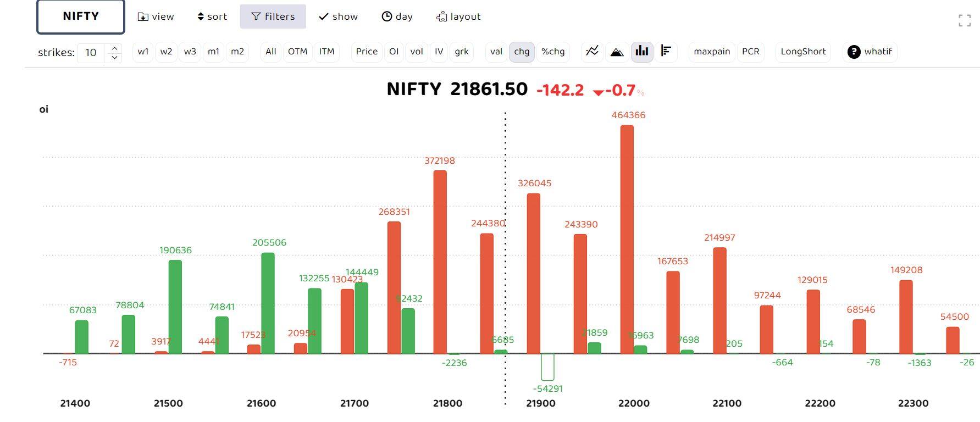Toggle the w1 expiry filter
The height and width of the screenshot is (422, 980).
143,52
